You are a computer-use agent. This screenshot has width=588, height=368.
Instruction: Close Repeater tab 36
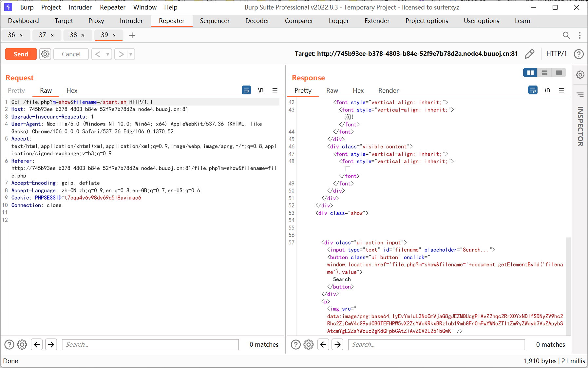tap(21, 35)
